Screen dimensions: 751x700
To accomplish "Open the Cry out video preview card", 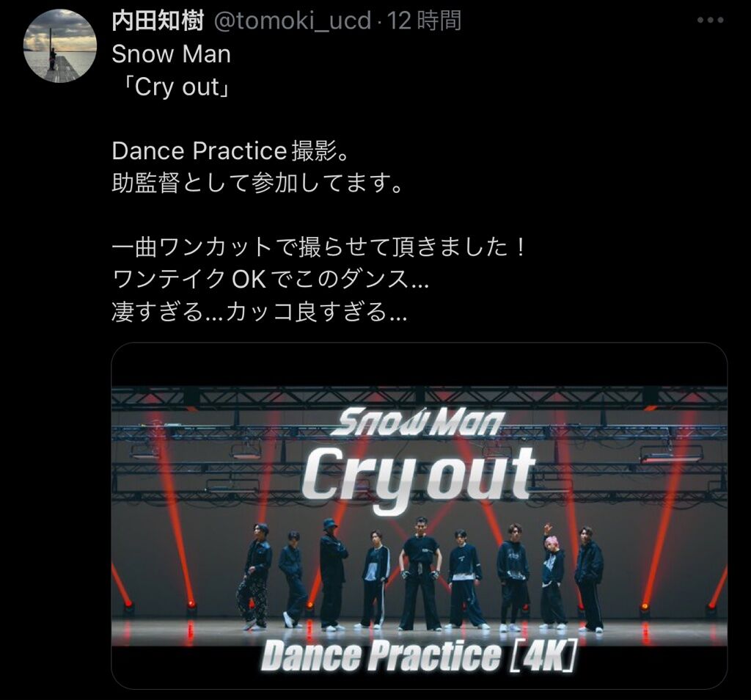I will coord(419,516).
